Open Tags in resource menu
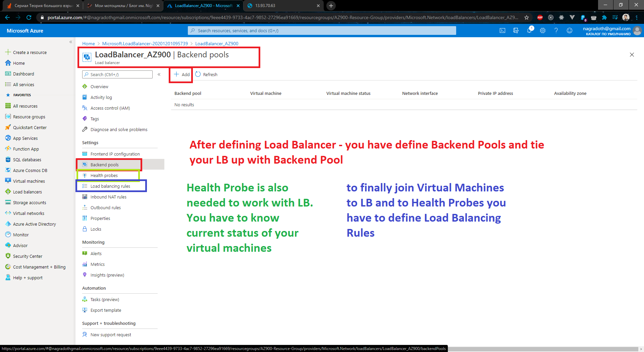 [91, 119]
